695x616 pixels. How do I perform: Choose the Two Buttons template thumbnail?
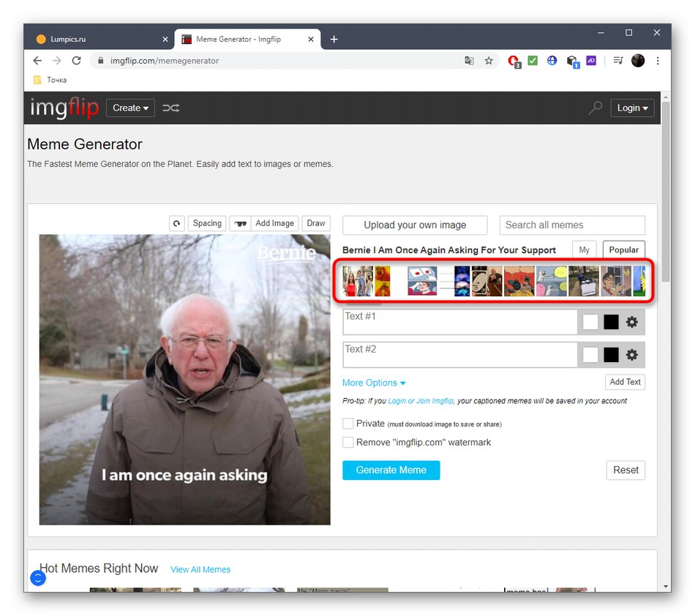point(422,281)
